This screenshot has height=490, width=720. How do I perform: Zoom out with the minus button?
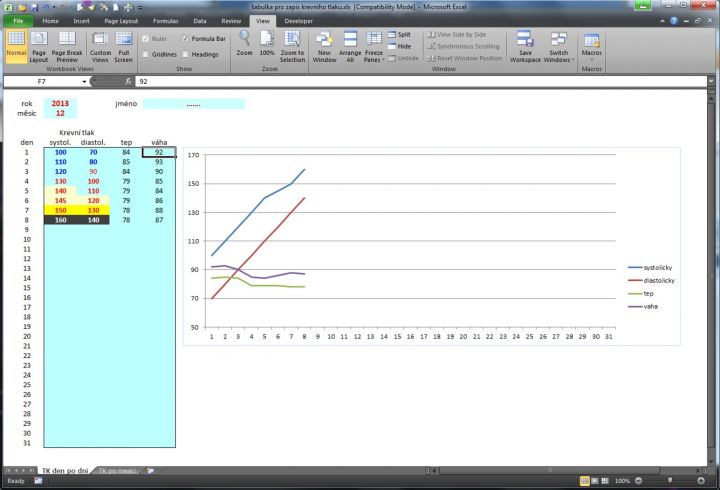638,481
